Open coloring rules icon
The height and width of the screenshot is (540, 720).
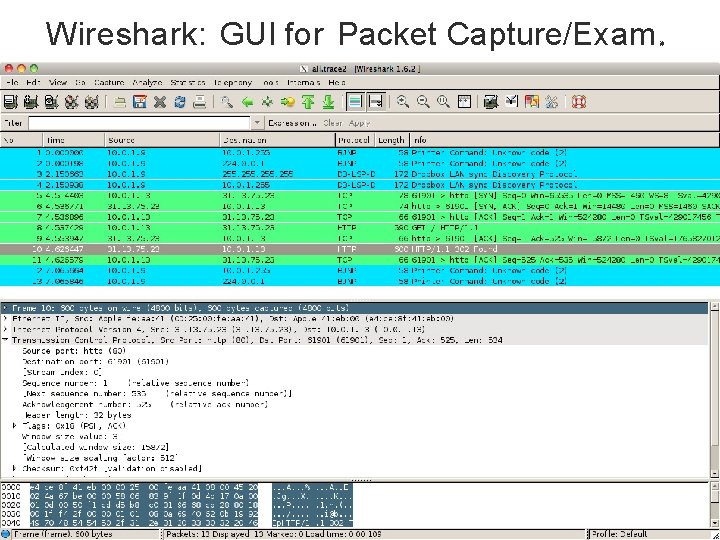pos(532,101)
